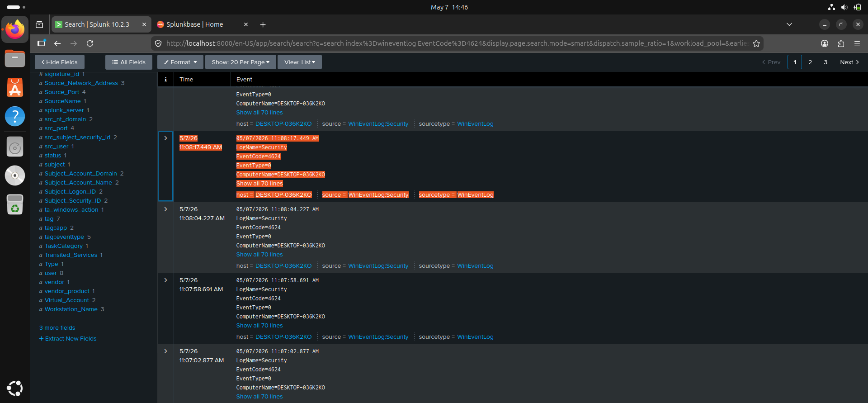This screenshot has height=403, width=868.
Task: Open Firefox sidebar toggle icon
Action: [x=41, y=43]
